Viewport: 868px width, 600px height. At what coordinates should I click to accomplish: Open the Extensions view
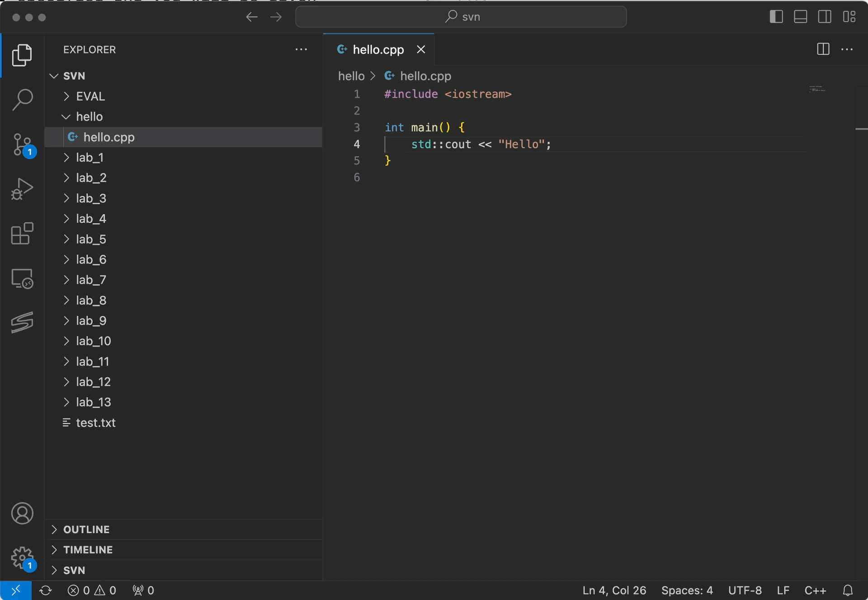tap(22, 234)
